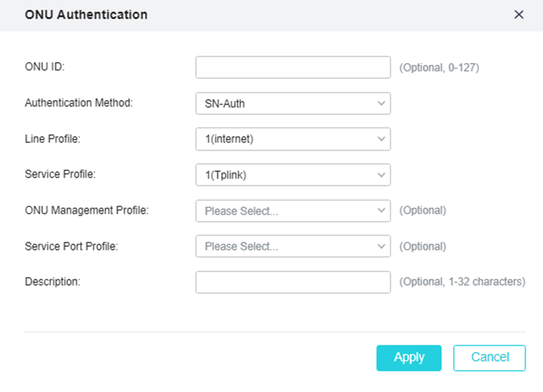Click the "(Optional, 1-32 characters)" hint text
Screen dimensions: 543x392
(x=462, y=282)
